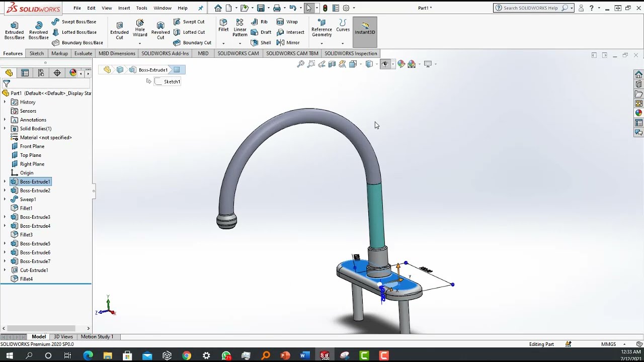Open the Reference Geometry dropdown arrow

[321, 43]
